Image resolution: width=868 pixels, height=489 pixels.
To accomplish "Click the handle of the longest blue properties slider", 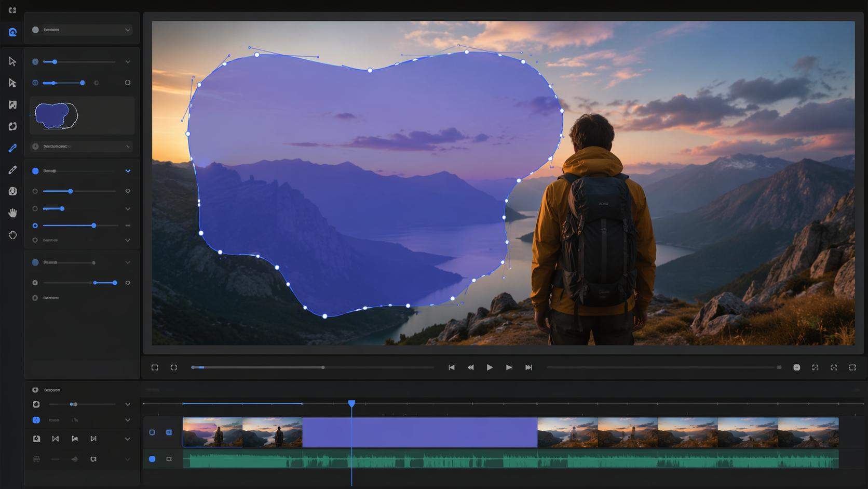I will [94, 226].
